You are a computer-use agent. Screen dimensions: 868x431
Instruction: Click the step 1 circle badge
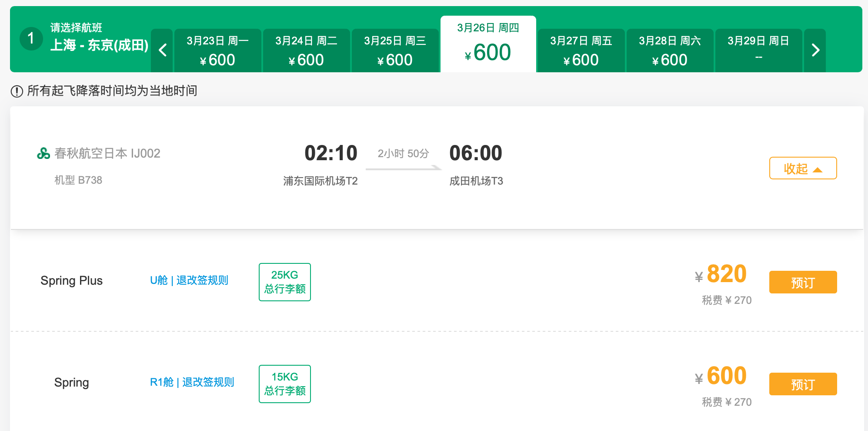pyautogui.click(x=31, y=39)
